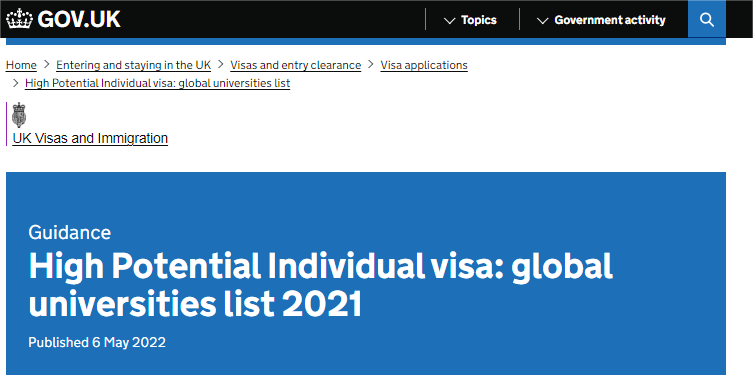753x378 pixels.
Task: Click the magnifying glass search icon
Action: [706, 20]
